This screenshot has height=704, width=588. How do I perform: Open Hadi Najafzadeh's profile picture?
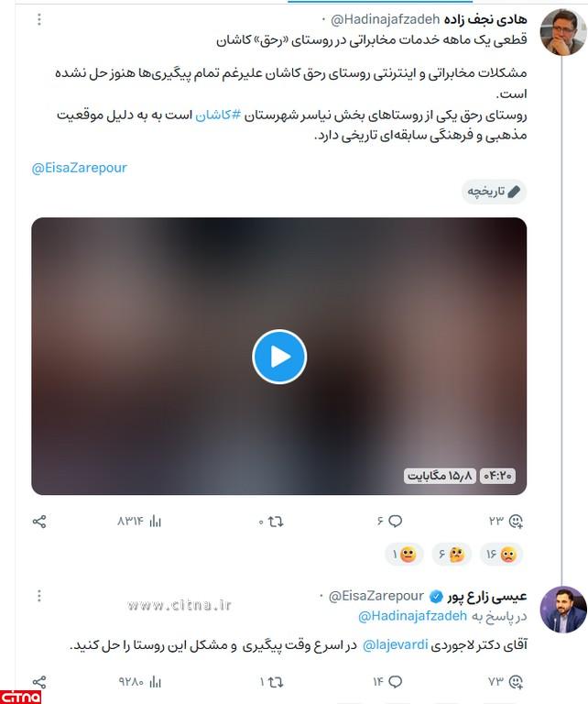pyautogui.click(x=563, y=32)
